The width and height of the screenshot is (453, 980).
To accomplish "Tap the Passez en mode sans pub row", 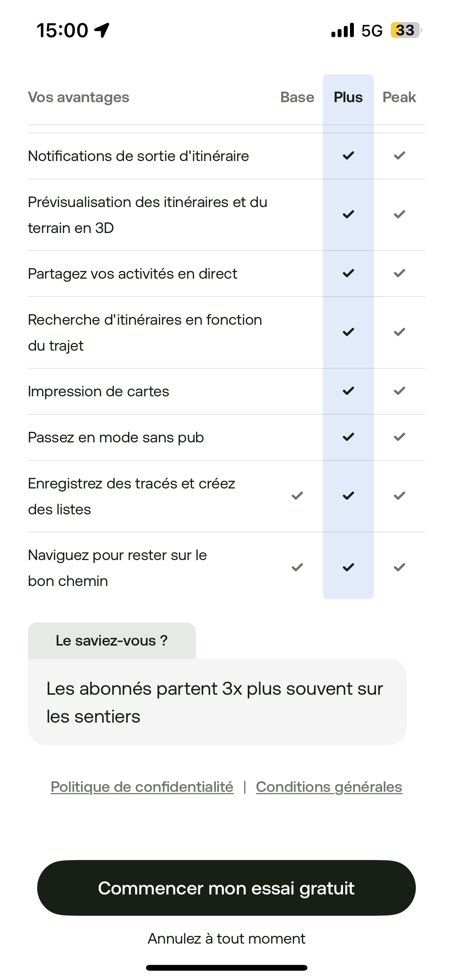I will (x=116, y=437).
